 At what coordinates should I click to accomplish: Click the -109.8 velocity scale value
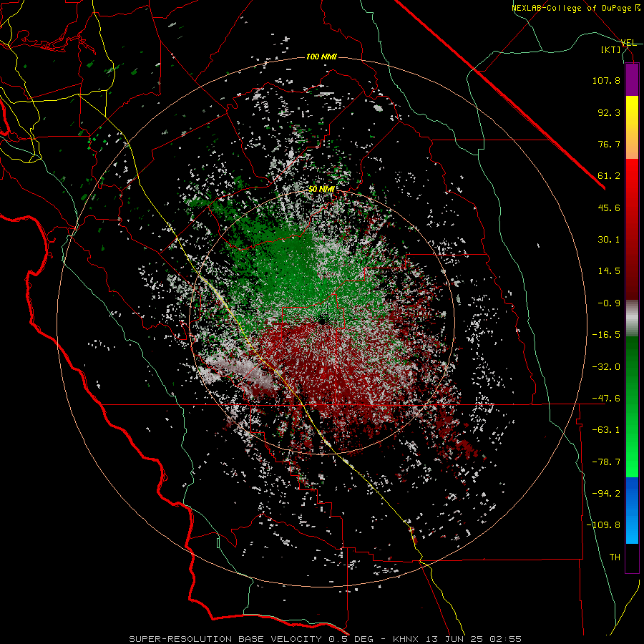click(x=603, y=525)
